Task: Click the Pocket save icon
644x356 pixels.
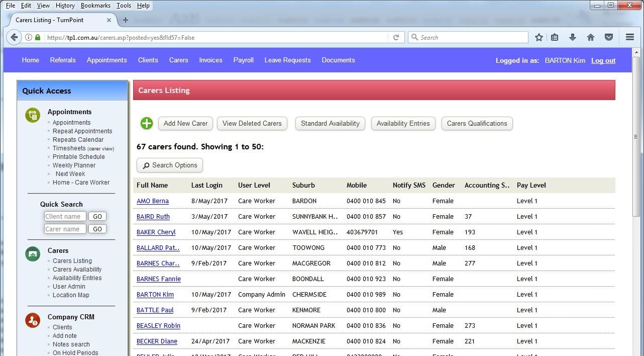Action: (608, 37)
